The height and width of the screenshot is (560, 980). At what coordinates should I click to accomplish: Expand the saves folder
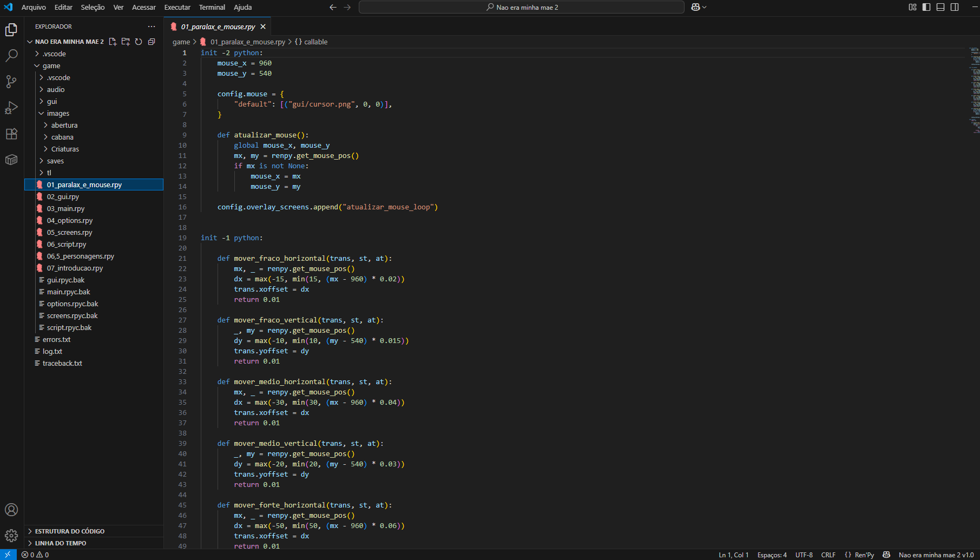[94, 161]
